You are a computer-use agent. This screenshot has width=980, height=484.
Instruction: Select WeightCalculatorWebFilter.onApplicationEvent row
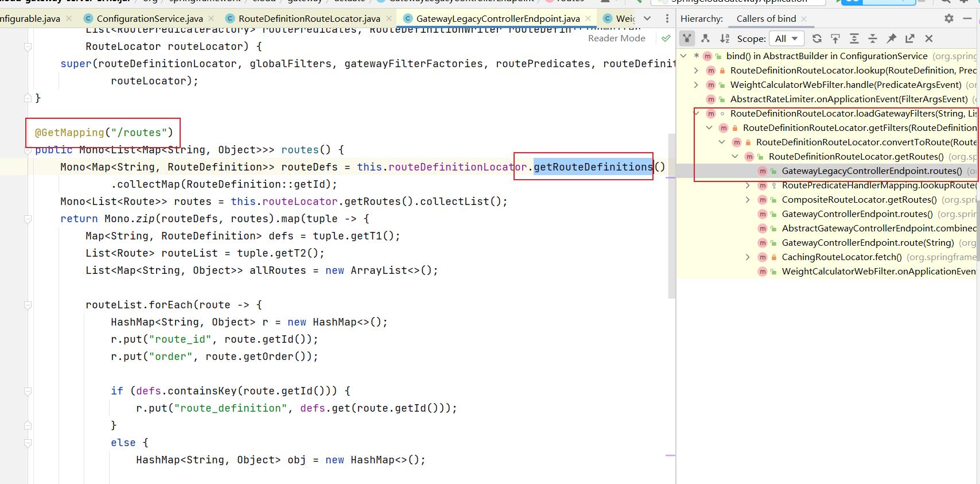pyautogui.click(x=828, y=271)
